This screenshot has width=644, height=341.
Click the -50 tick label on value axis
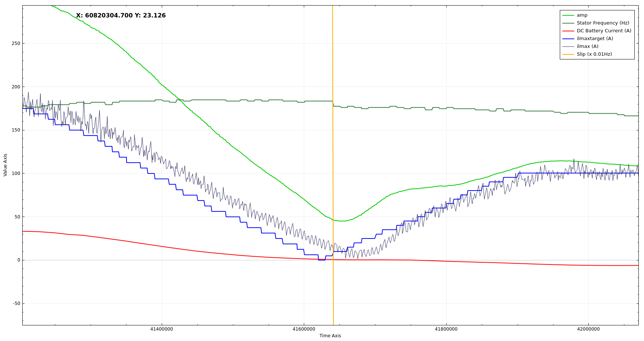[x=17, y=303]
